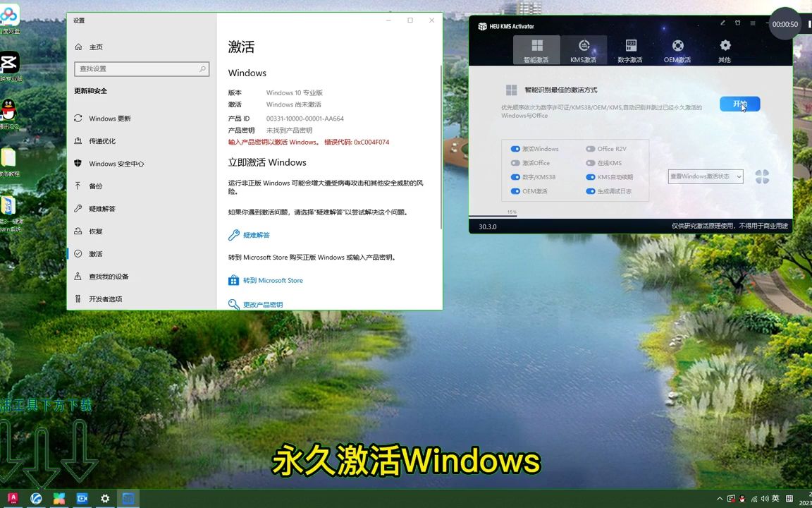812x508 pixels.
Task: Select Windows 更新 in Settings sidebar
Action: pyautogui.click(x=142, y=119)
